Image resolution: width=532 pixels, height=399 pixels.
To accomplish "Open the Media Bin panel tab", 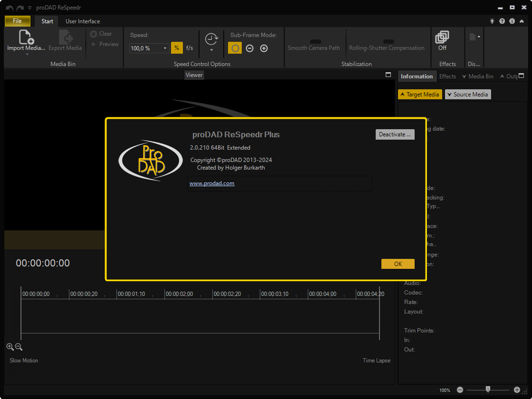I will coord(478,76).
